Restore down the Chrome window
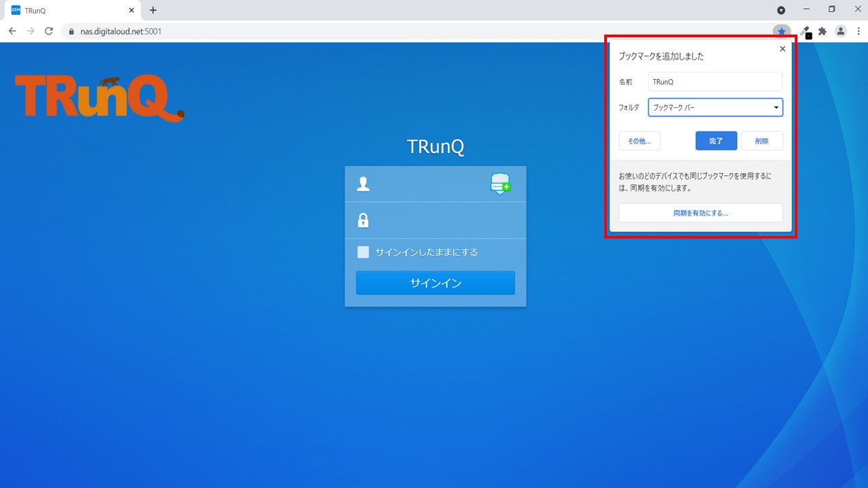The image size is (868, 488). pos(832,9)
